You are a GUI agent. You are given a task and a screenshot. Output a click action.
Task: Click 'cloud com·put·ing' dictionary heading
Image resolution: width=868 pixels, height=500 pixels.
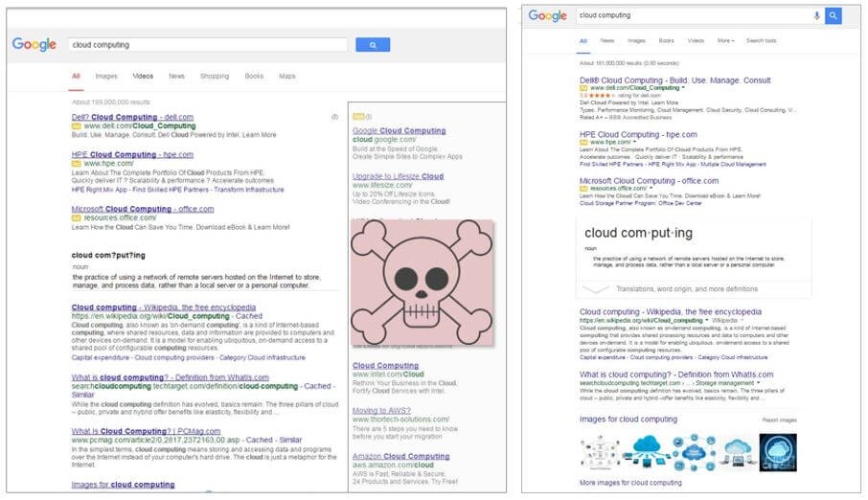click(x=638, y=233)
